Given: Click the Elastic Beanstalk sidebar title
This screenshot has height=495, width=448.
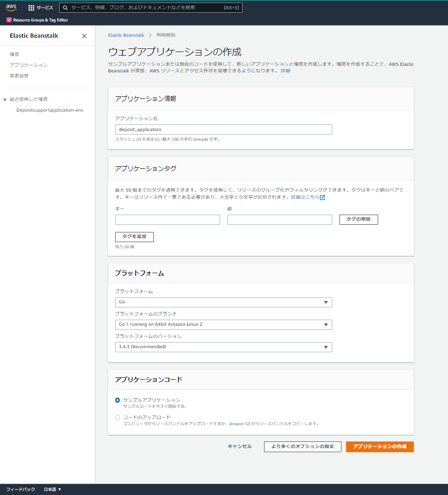Looking at the screenshot, I should (34, 36).
